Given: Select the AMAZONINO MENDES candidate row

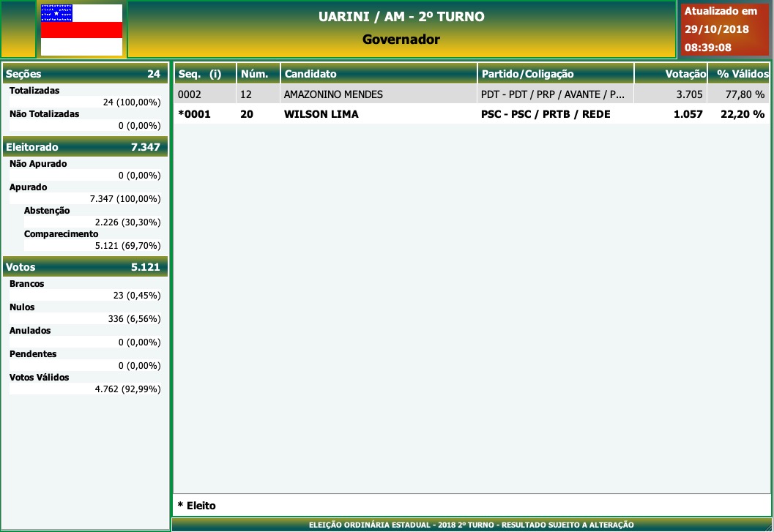Looking at the screenshot, I should pos(333,94).
